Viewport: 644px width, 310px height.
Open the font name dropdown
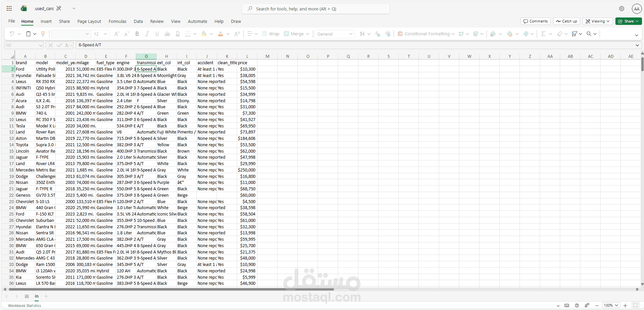(87, 34)
